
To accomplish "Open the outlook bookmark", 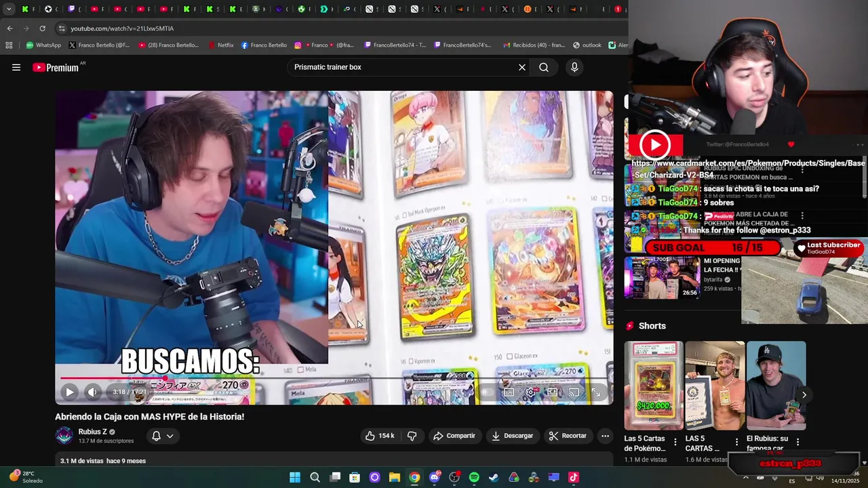I will 587,45.
